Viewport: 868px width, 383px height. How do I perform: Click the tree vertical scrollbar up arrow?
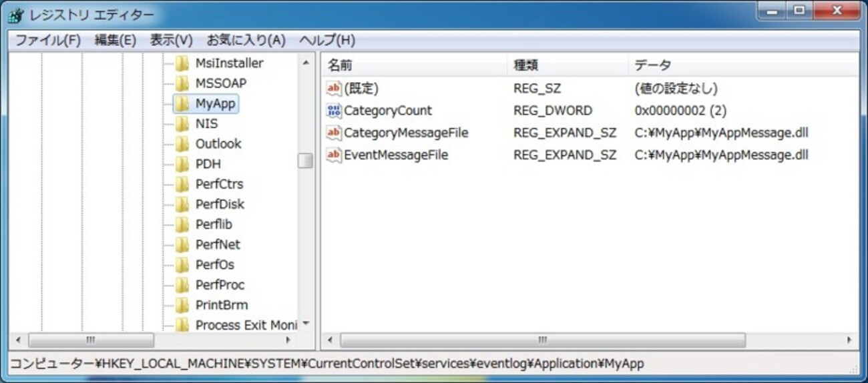(306, 63)
